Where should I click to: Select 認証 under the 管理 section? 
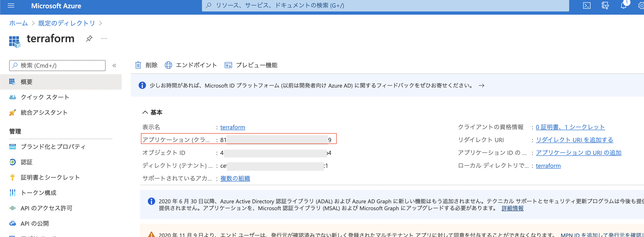[26, 162]
